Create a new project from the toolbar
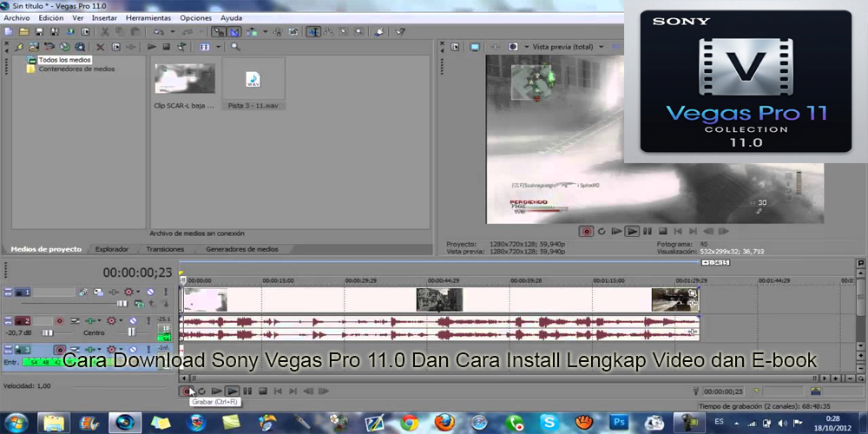 9,31
